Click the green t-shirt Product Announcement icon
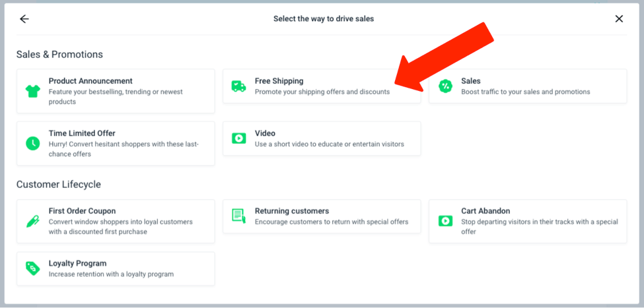 pyautogui.click(x=32, y=90)
